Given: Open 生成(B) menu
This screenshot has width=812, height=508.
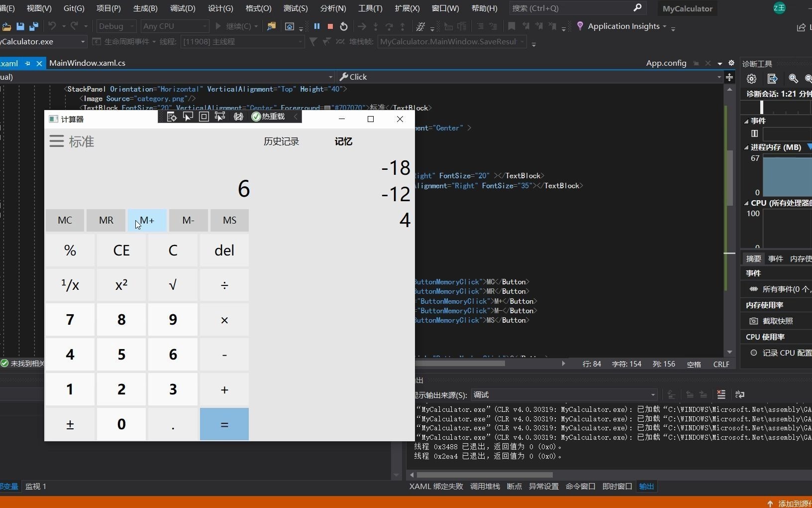Looking at the screenshot, I should click(x=145, y=8).
